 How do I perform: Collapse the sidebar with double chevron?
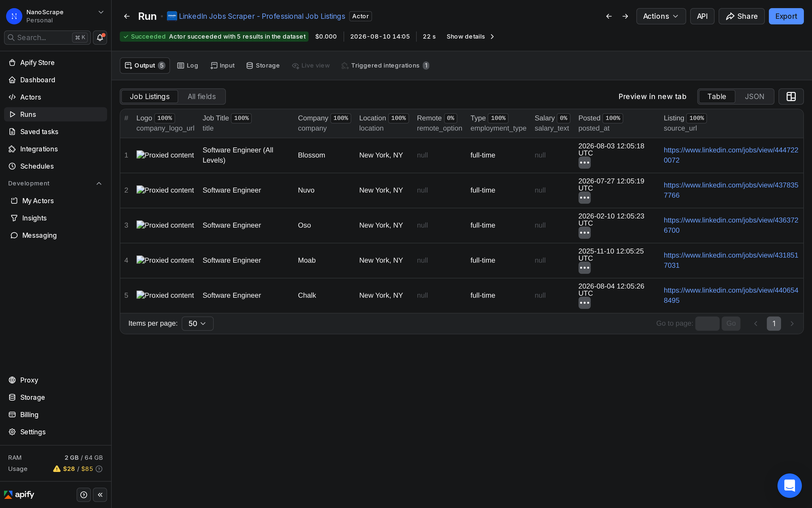(100, 495)
